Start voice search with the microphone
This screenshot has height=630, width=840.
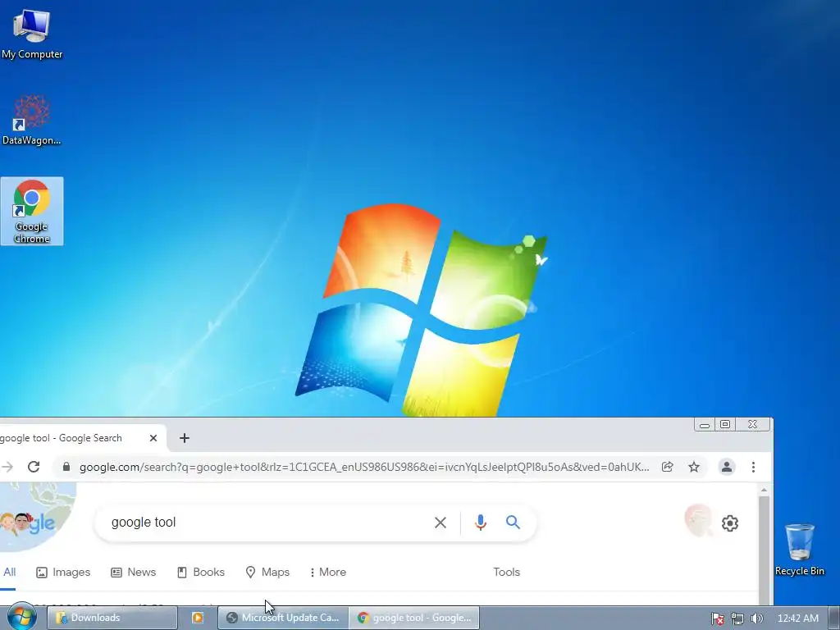click(481, 523)
